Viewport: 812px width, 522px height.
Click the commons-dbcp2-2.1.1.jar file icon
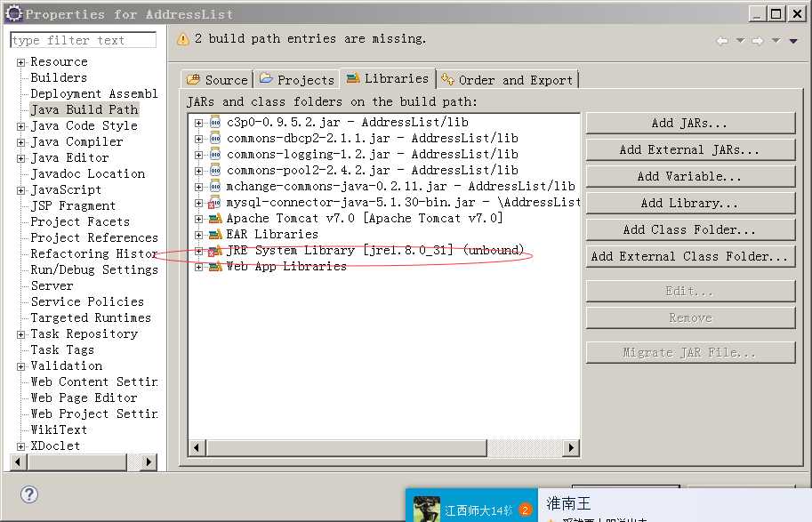(215, 139)
